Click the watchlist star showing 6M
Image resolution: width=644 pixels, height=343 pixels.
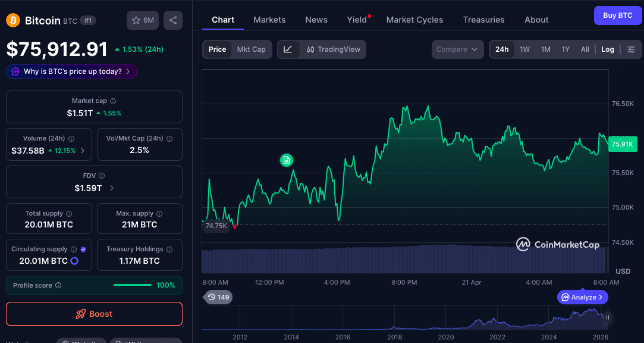click(x=143, y=20)
